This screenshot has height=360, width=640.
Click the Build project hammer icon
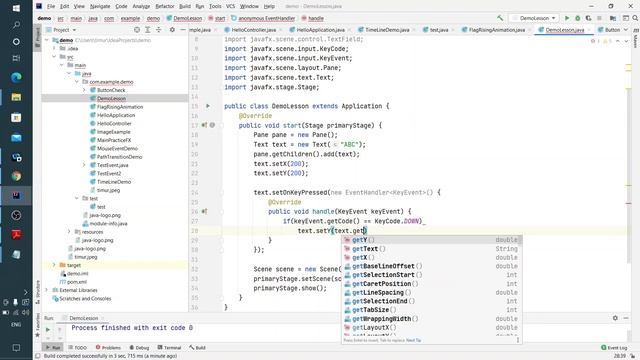pos(500,18)
